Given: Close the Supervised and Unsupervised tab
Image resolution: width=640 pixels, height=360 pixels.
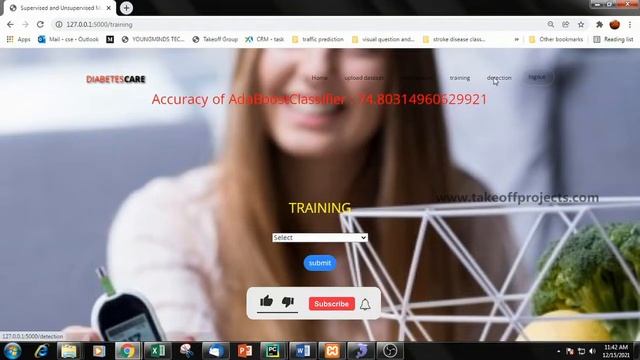Looking at the screenshot, I should pos(109,8).
